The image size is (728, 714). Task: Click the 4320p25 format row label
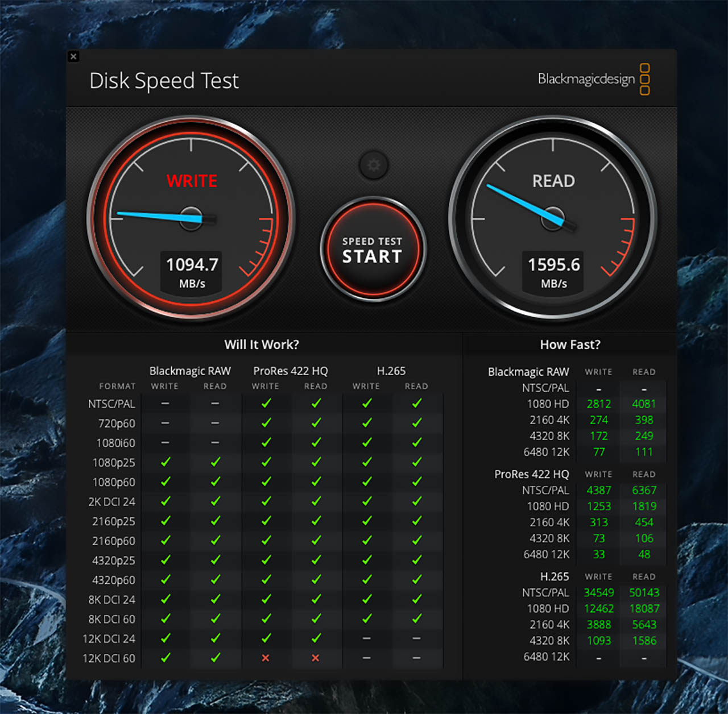pos(114,561)
